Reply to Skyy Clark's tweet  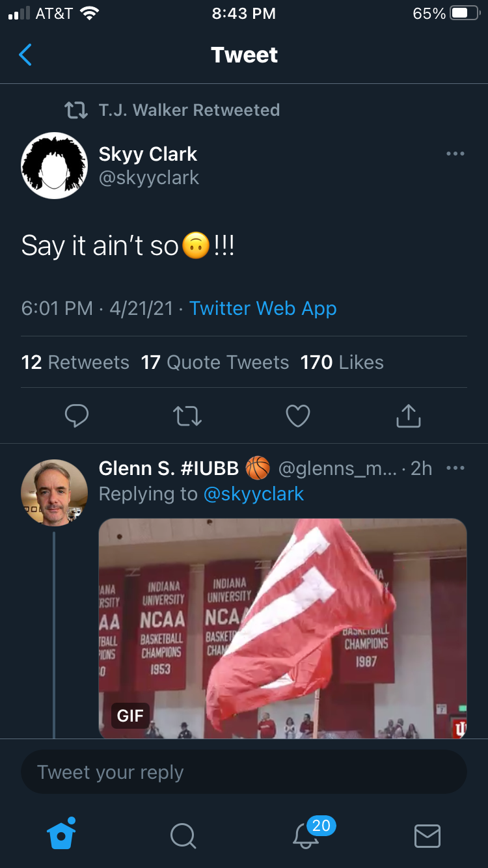point(77,416)
